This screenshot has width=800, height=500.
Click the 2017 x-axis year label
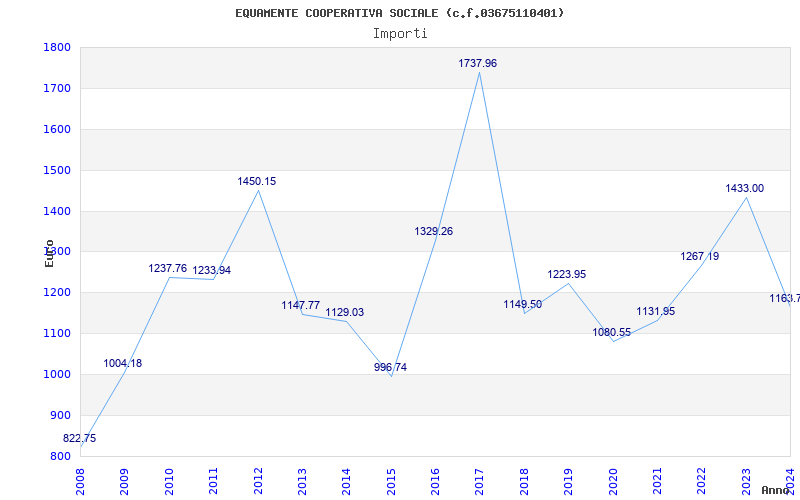(x=480, y=480)
